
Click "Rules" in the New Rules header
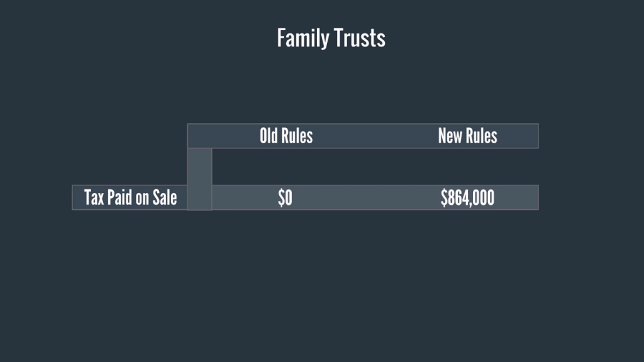(x=481, y=136)
